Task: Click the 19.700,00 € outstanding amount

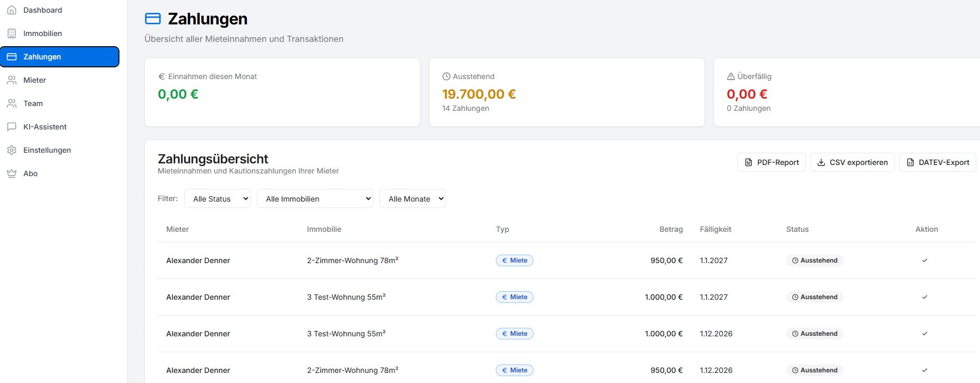Action: click(479, 94)
